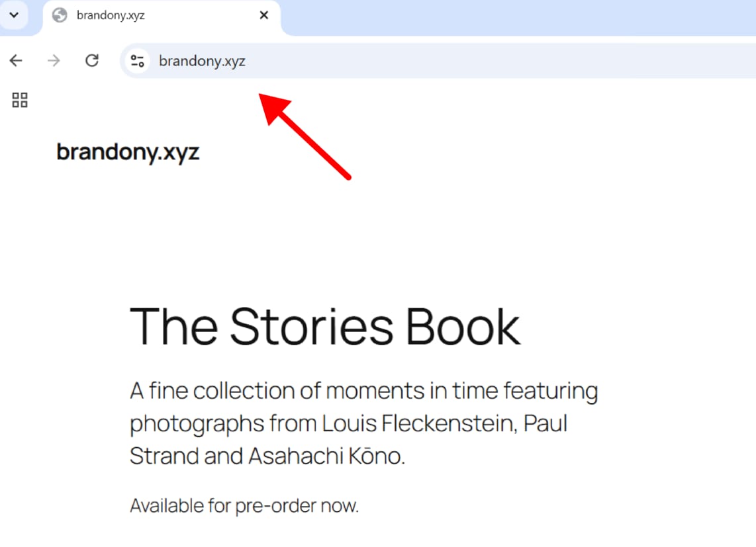Click the globe favicon on the tab

tap(60, 15)
